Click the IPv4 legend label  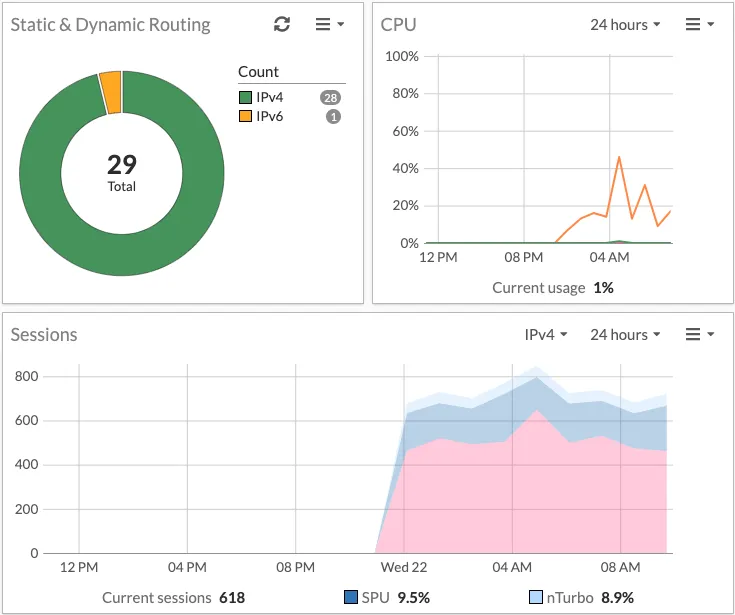pyautogui.click(x=270, y=98)
